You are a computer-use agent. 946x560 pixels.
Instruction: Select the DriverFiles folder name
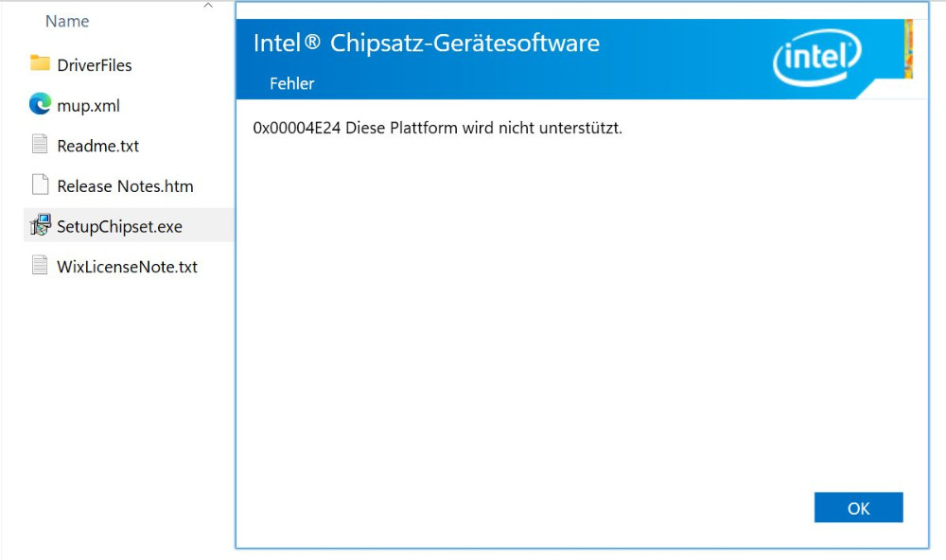95,65
